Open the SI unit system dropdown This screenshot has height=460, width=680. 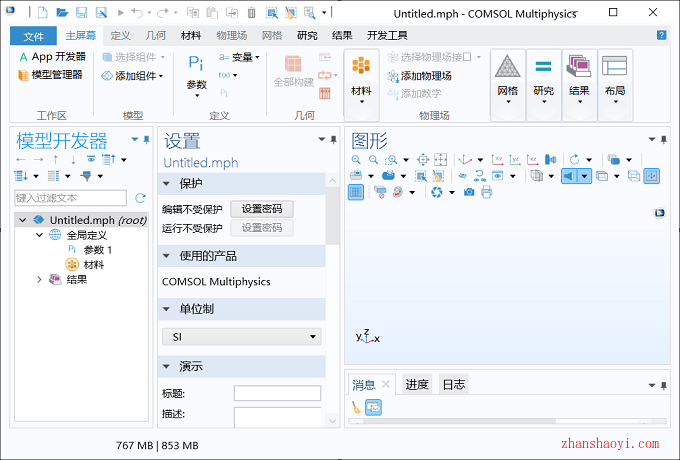click(x=242, y=337)
